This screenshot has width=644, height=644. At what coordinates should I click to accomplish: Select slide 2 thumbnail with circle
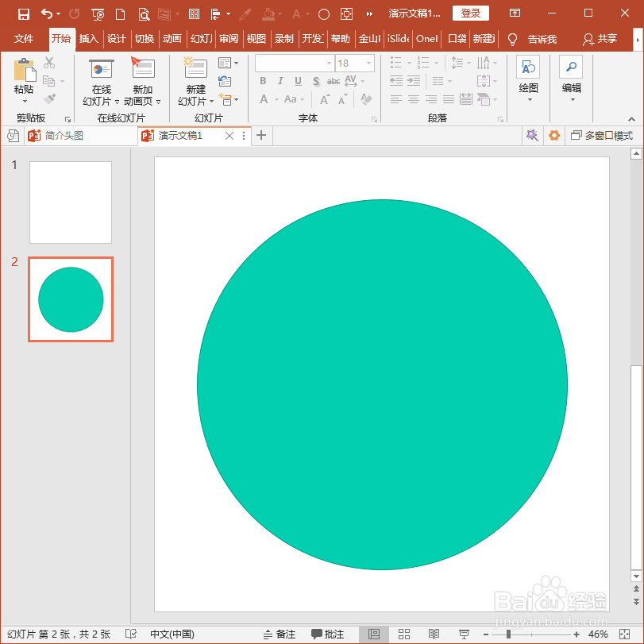coord(71,299)
